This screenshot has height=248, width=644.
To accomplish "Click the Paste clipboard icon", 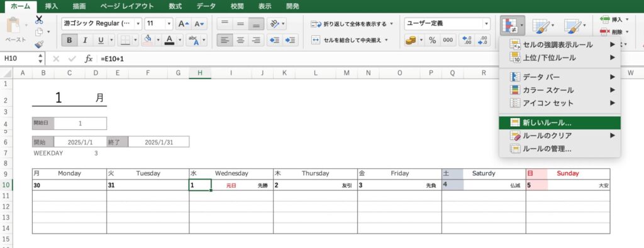I will coord(14,25).
